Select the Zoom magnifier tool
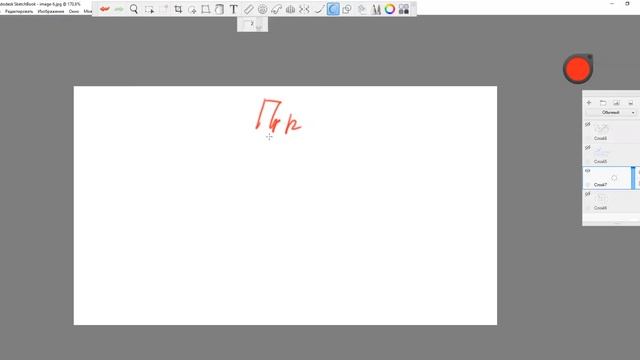 click(x=134, y=9)
